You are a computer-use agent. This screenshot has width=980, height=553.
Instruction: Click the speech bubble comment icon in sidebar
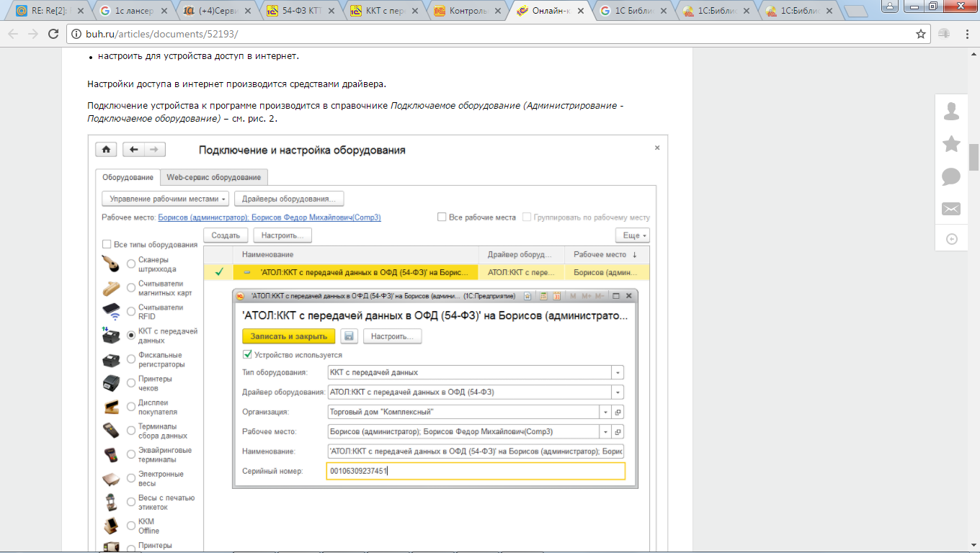pyautogui.click(x=951, y=176)
